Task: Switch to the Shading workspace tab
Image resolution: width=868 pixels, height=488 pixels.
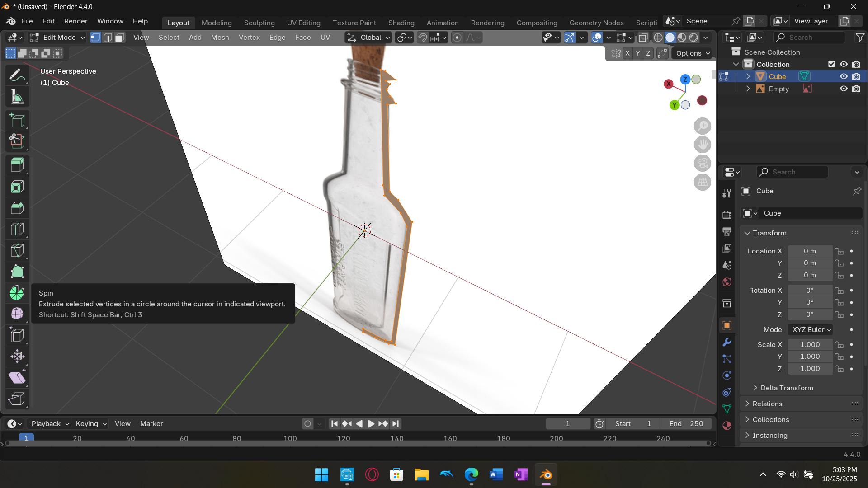Action: click(x=401, y=23)
